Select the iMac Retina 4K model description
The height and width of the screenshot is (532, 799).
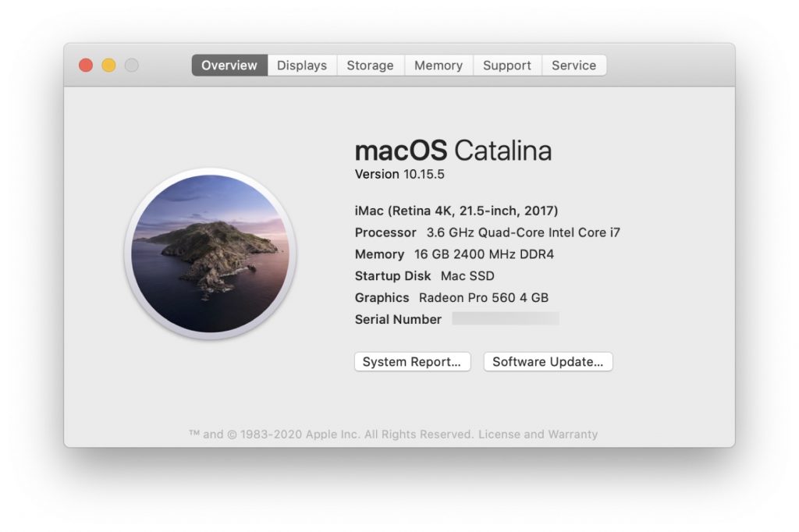click(x=449, y=210)
